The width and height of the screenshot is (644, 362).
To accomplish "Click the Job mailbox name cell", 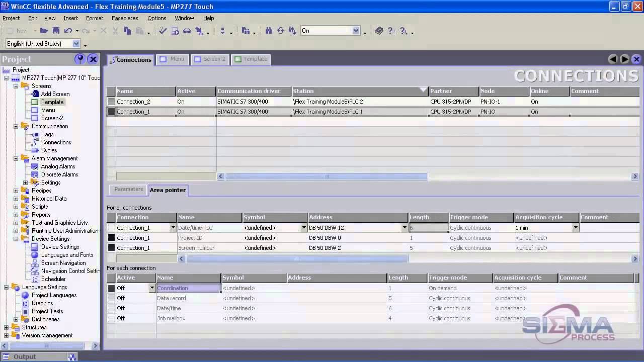I will [189, 318].
